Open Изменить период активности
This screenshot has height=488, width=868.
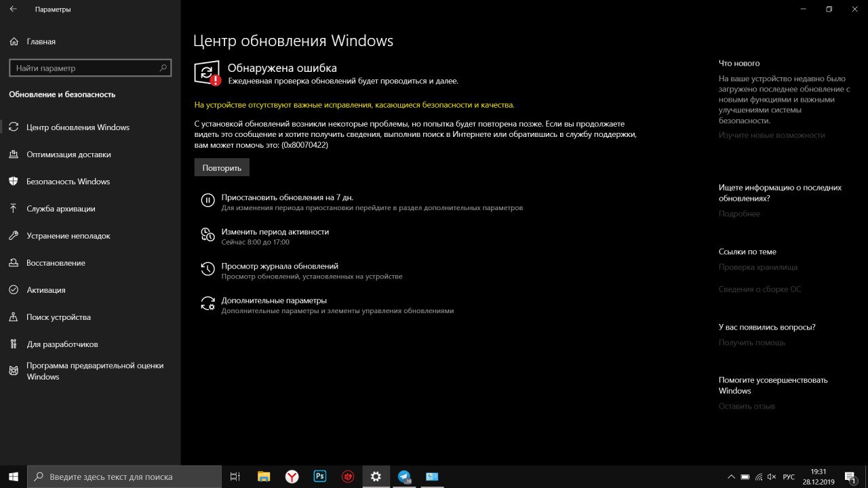pyautogui.click(x=275, y=232)
